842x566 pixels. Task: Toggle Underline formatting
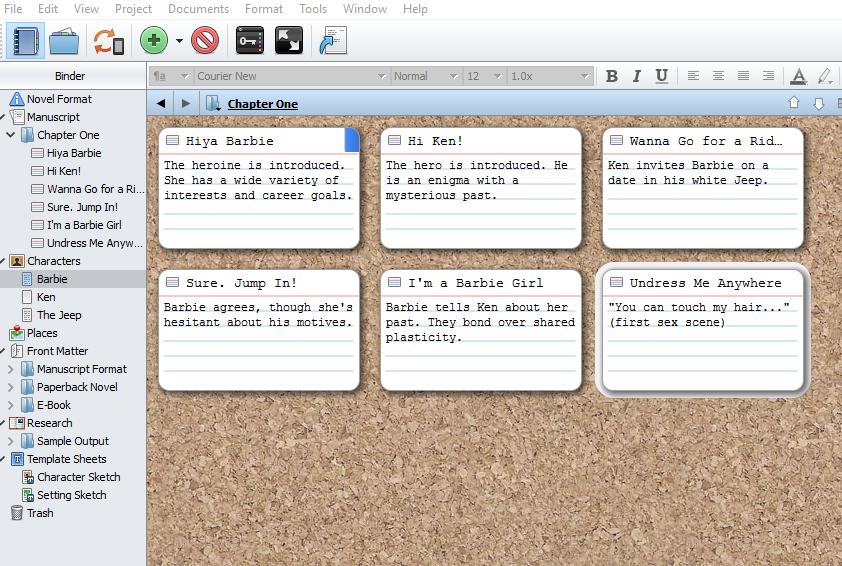(662, 76)
